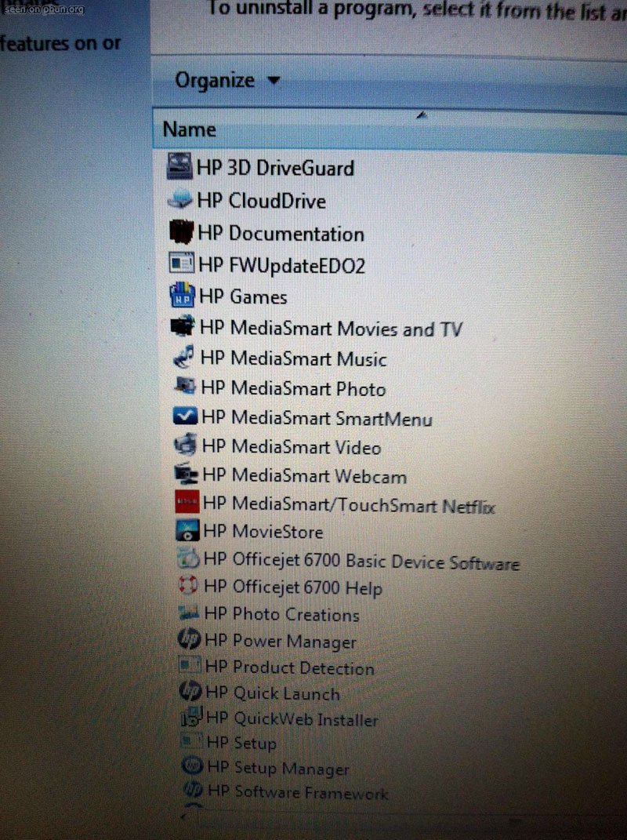627x840 pixels.
Task: Click the HP MediaSmart Music note icon
Action: [183, 358]
